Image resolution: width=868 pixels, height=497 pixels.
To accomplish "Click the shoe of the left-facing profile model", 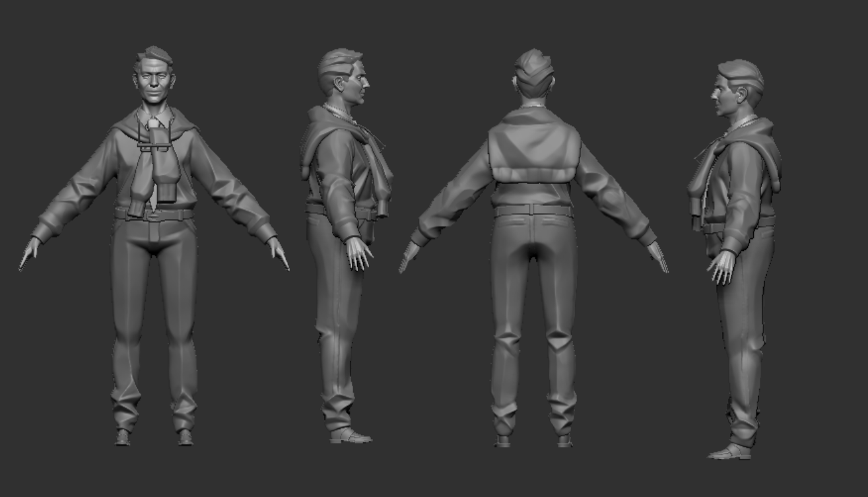I will pos(729,452).
